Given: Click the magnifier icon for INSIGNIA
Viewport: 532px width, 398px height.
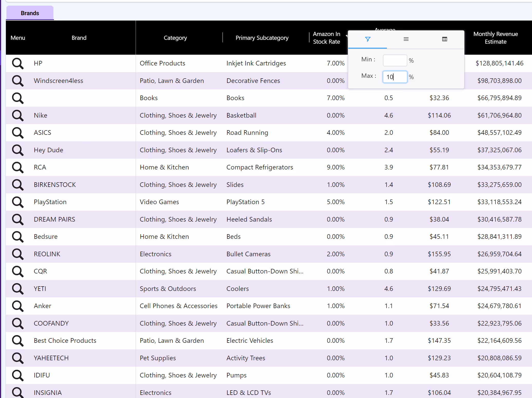Looking at the screenshot, I should (18, 392).
